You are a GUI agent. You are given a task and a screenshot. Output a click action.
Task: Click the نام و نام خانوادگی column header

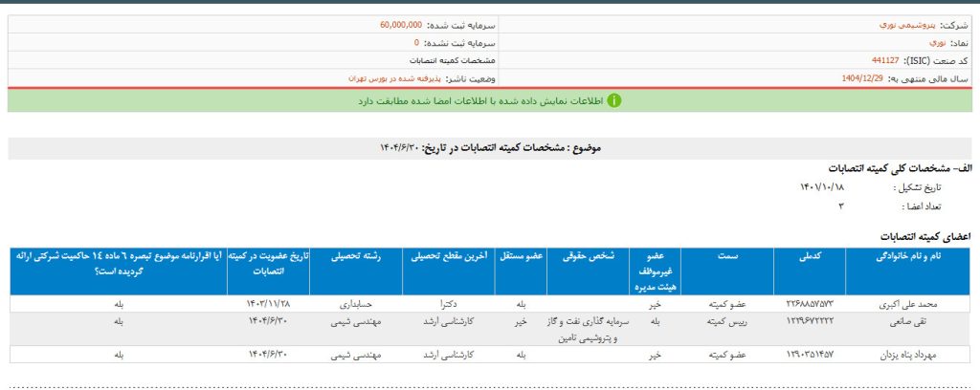[x=916, y=257]
